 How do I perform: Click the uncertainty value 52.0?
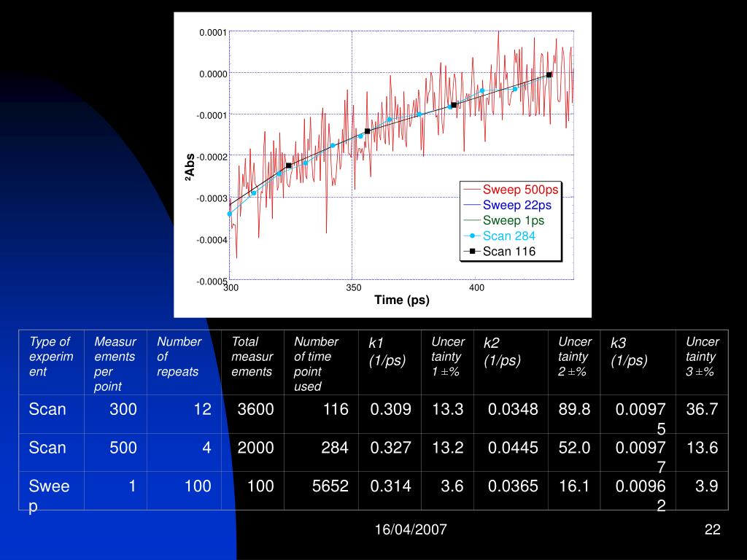pos(574,448)
